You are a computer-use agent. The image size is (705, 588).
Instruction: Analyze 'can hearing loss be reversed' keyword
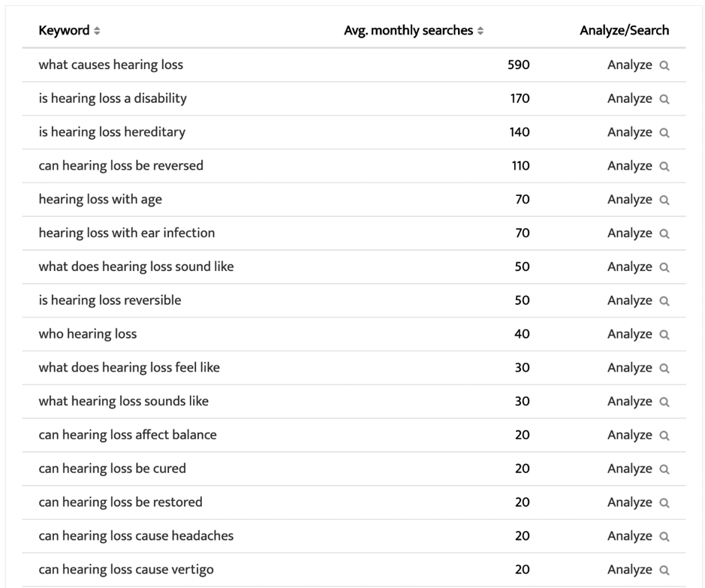[x=629, y=166]
